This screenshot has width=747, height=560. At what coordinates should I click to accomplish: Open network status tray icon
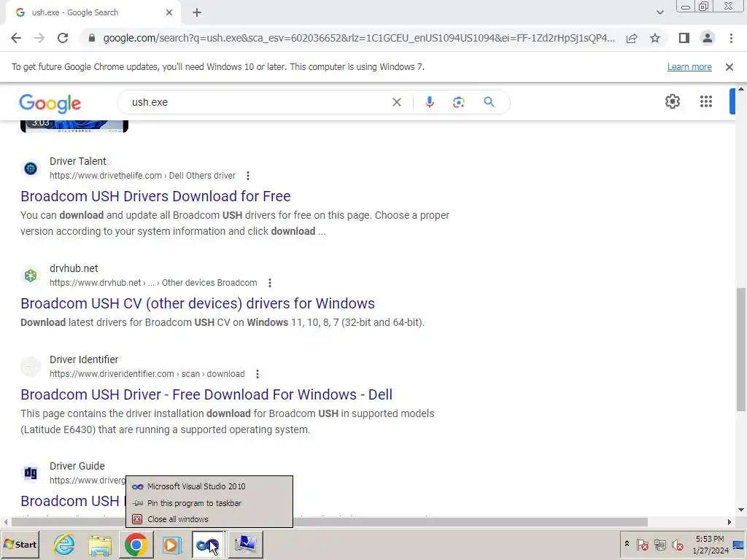pyautogui.click(x=659, y=544)
